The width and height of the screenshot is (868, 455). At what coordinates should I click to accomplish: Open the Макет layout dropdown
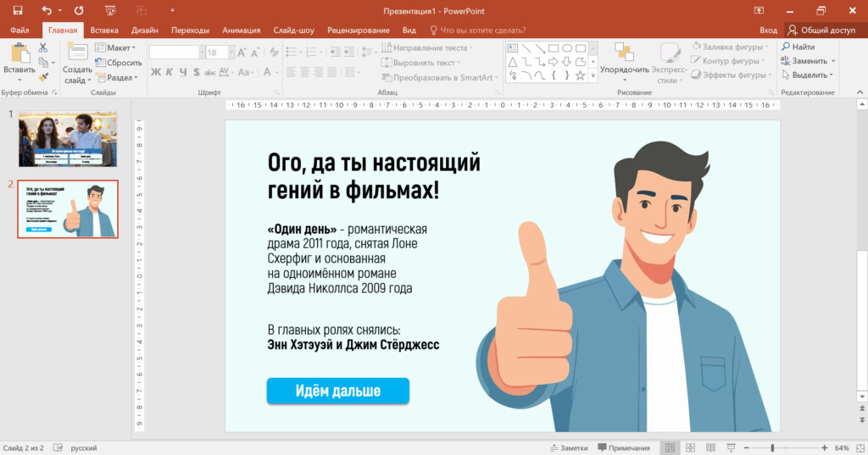(115, 47)
